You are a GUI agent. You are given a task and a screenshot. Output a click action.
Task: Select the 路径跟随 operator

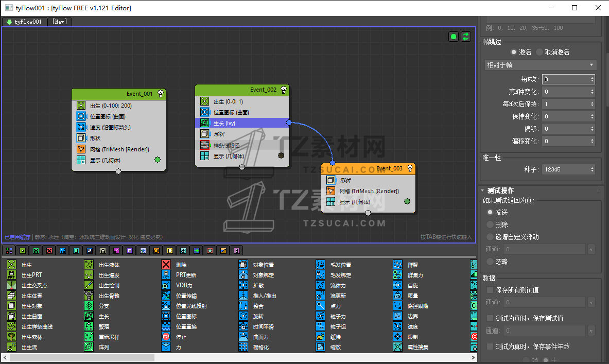point(411,306)
